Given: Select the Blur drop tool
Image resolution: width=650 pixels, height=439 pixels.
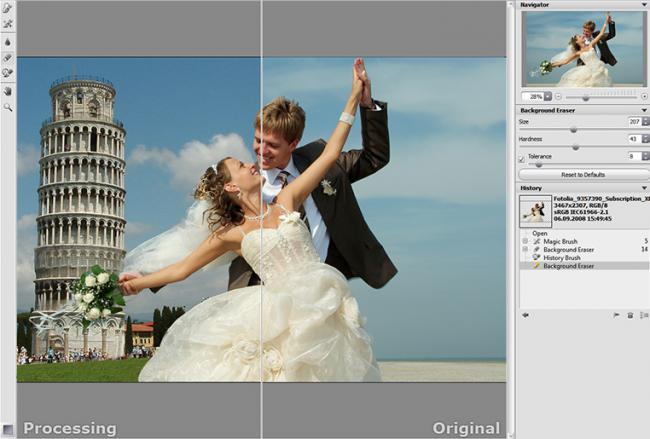Looking at the screenshot, I should 7,42.
